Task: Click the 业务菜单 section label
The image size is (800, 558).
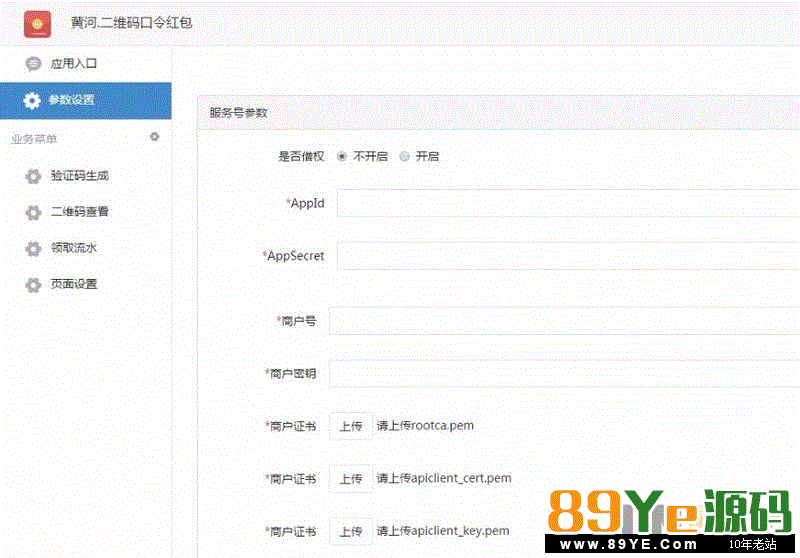Action: tap(34, 139)
